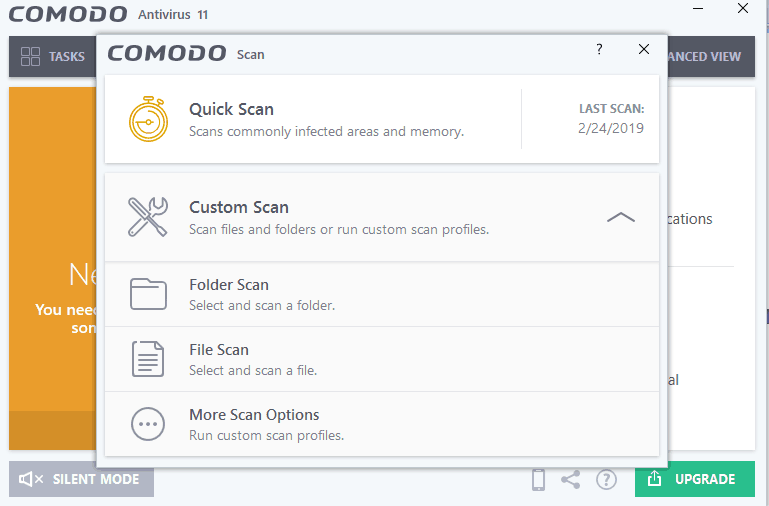Open the TASKS menu label
The image size is (769, 506).
click(x=67, y=57)
